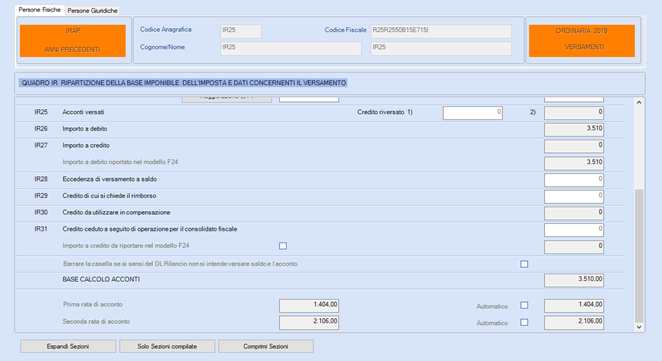Viewport: 662px width, 361px height.
Task: Click the Prima rata di acconto 1.404,00 field
Action: click(309, 305)
